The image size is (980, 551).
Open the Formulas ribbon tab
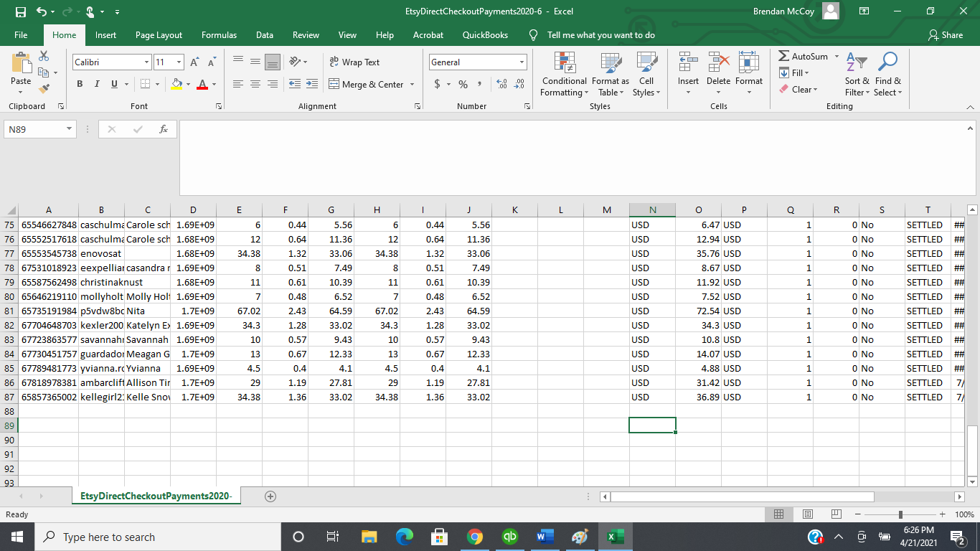[x=219, y=35]
